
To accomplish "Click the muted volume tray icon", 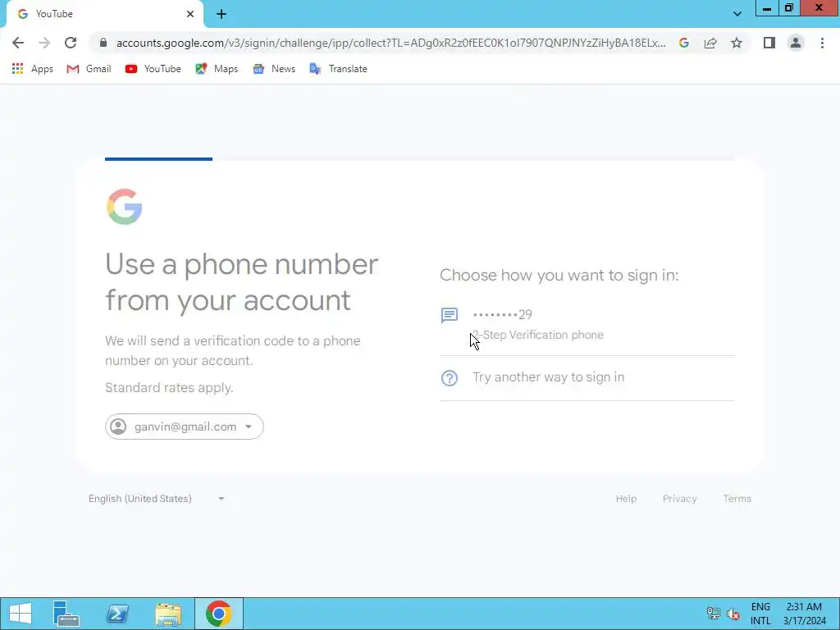I will (x=733, y=614).
